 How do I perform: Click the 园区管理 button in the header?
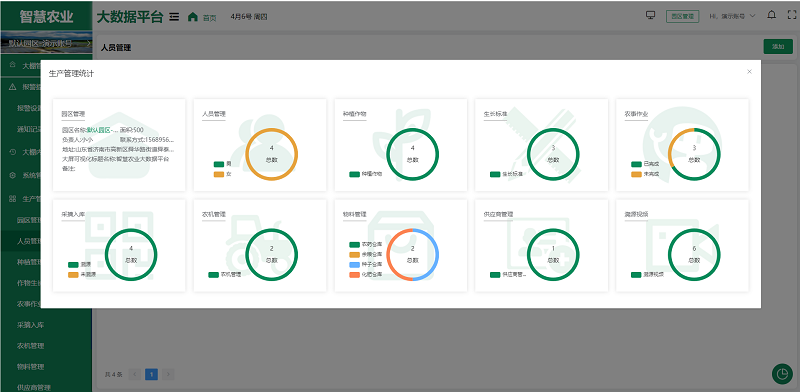click(x=682, y=16)
